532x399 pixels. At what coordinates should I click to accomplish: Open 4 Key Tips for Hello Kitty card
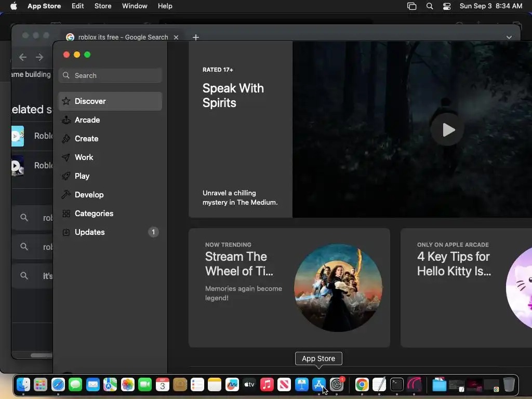466,287
